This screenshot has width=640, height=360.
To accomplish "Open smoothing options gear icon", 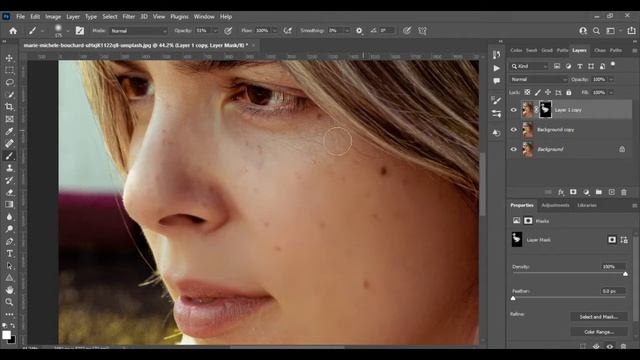I will 359,31.
